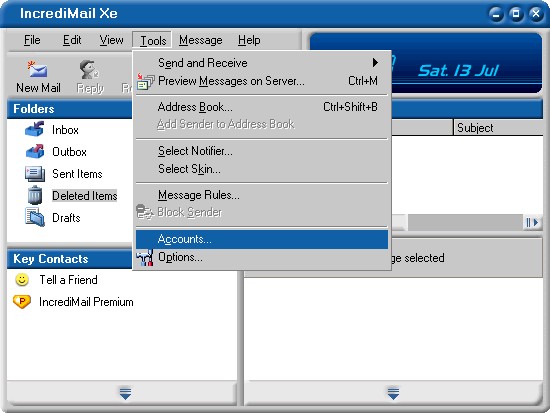The height and width of the screenshot is (413, 550).
Task: Open Message Rules dialog
Action: (x=262, y=195)
